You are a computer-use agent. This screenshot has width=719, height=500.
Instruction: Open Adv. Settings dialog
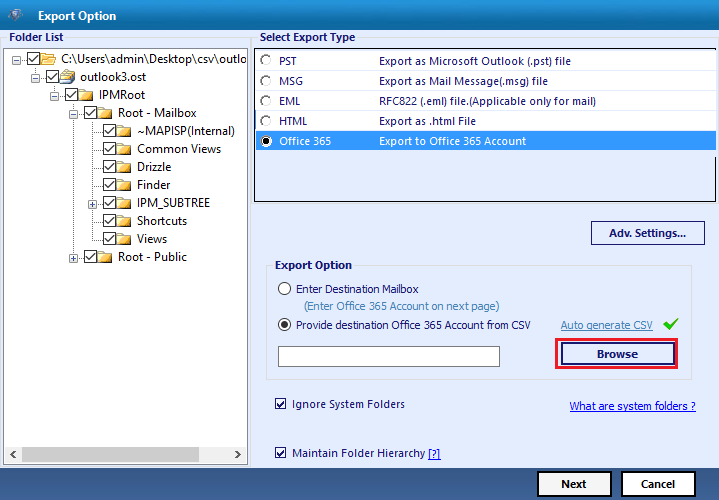(647, 233)
